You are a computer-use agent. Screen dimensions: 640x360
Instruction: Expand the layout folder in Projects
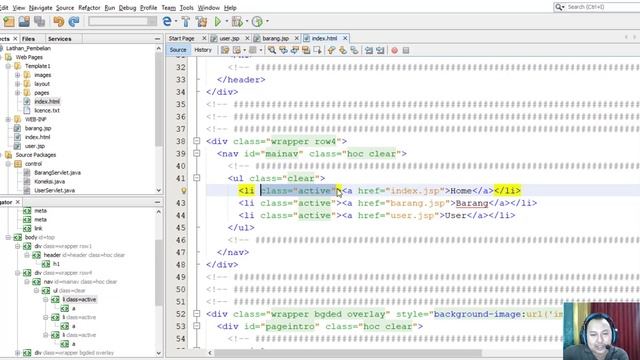coord(18,84)
